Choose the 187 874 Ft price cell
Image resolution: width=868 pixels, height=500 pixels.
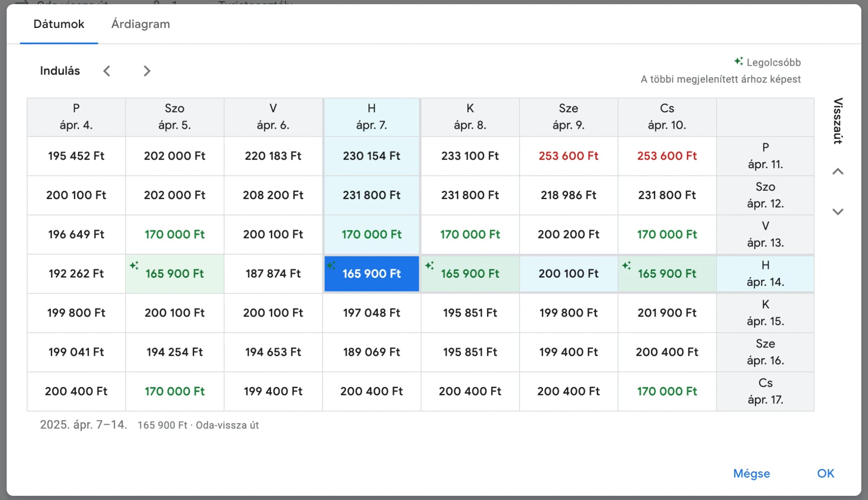click(273, 274)
